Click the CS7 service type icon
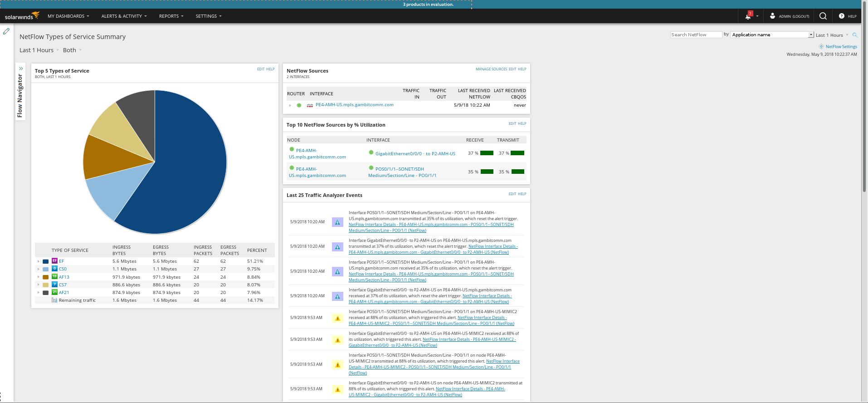This screenshot has width=868, height=403. click(54, 285)
